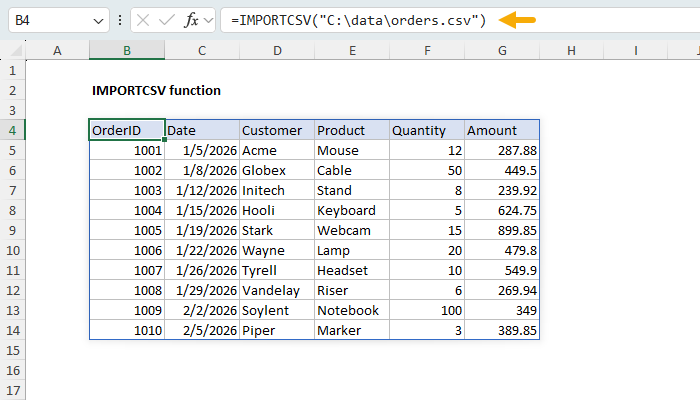Select the Acme customer cell
The width and height of the screenshot is (700, 400).
click(x=277, y=150)
